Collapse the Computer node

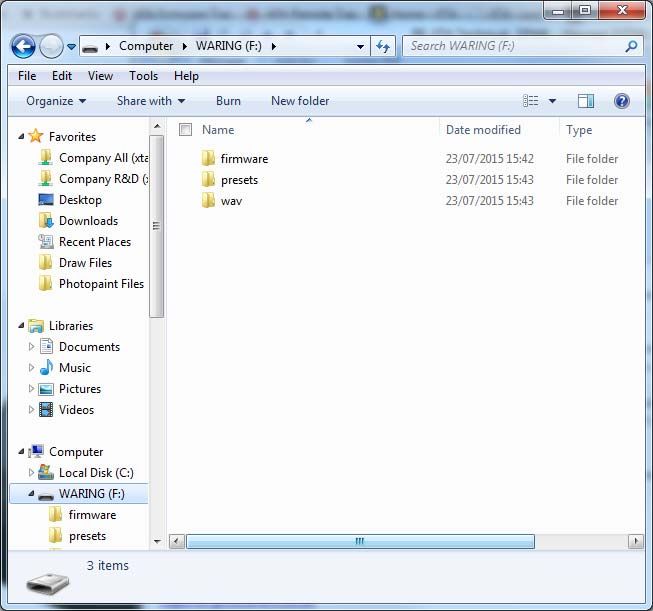(21, 451)
